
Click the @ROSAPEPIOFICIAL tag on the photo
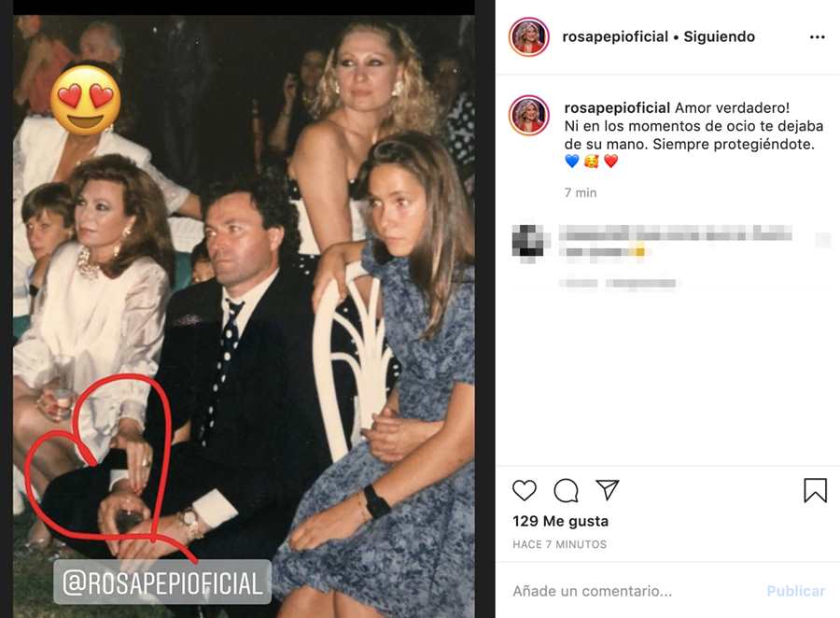pos(162,583)
